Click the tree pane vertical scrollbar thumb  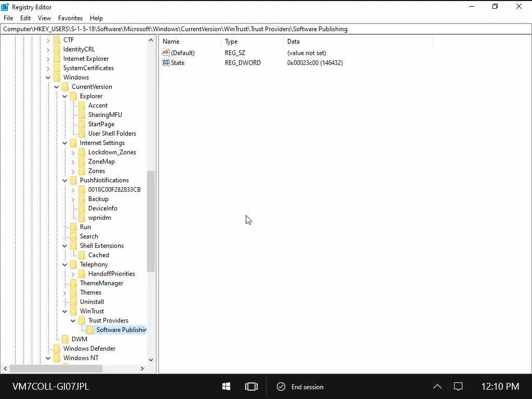coord(151,221)
